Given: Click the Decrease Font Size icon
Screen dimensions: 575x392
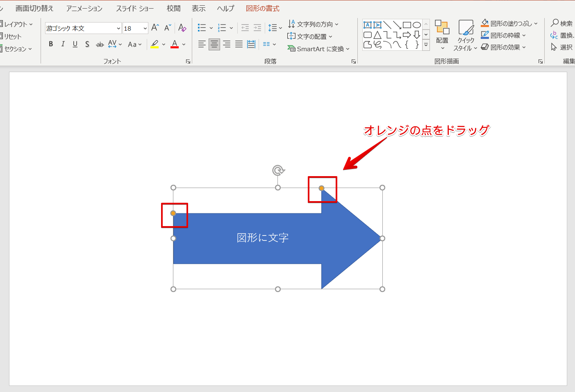Looking at the screenshot, I should [x=167, y=27].
